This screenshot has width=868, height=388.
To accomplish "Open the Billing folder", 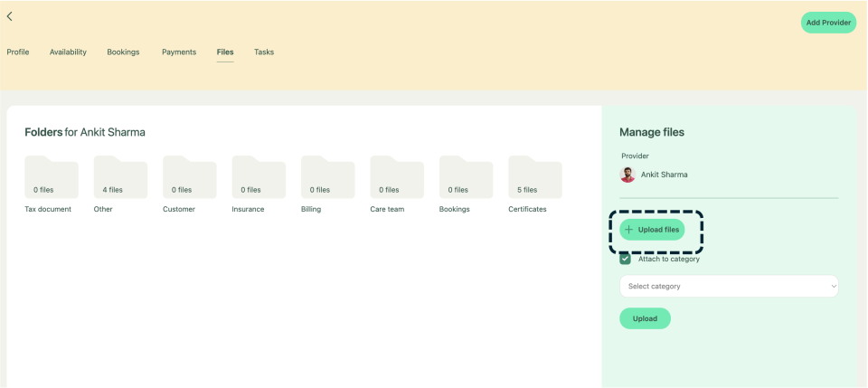I will click(x=327, y=178).
